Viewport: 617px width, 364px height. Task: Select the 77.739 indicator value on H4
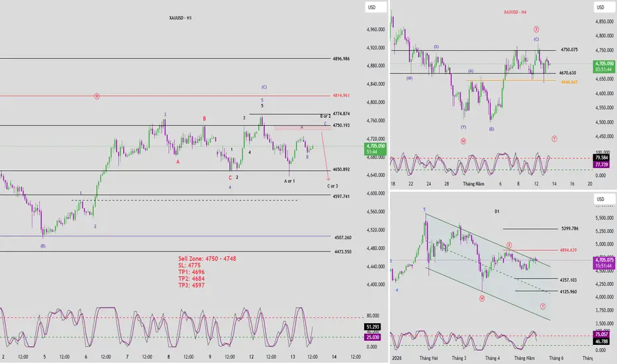601,165
